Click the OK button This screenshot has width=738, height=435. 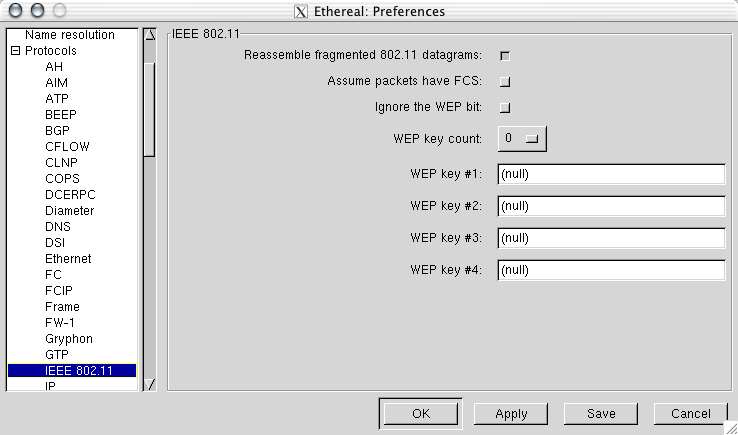[420, 413]
